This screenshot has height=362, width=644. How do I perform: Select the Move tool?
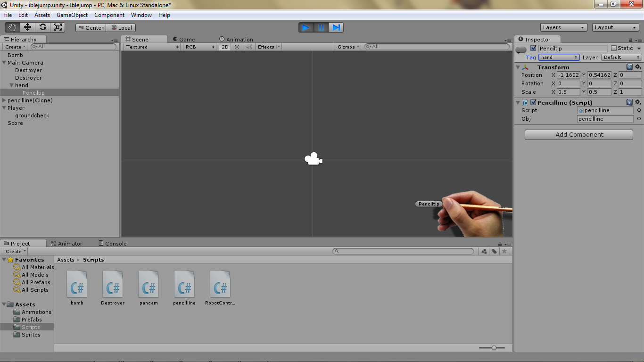(x=27, y=27)
